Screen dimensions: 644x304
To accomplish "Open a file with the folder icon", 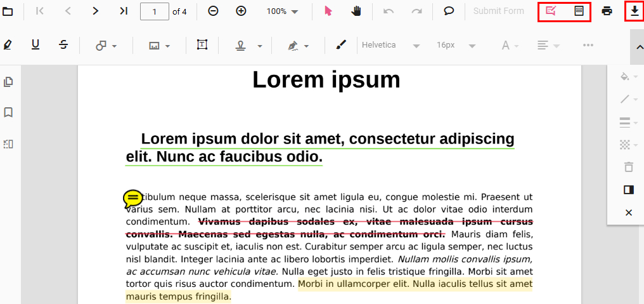I will (8, 11).
